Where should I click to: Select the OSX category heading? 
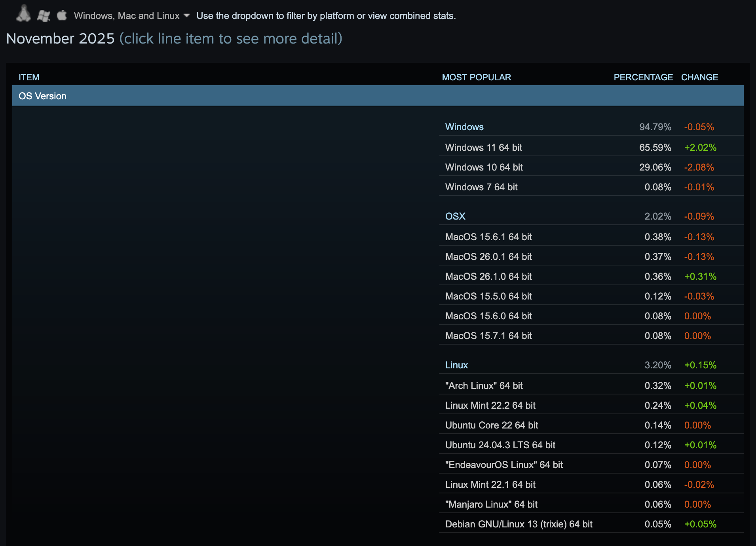tap(455, 216)
